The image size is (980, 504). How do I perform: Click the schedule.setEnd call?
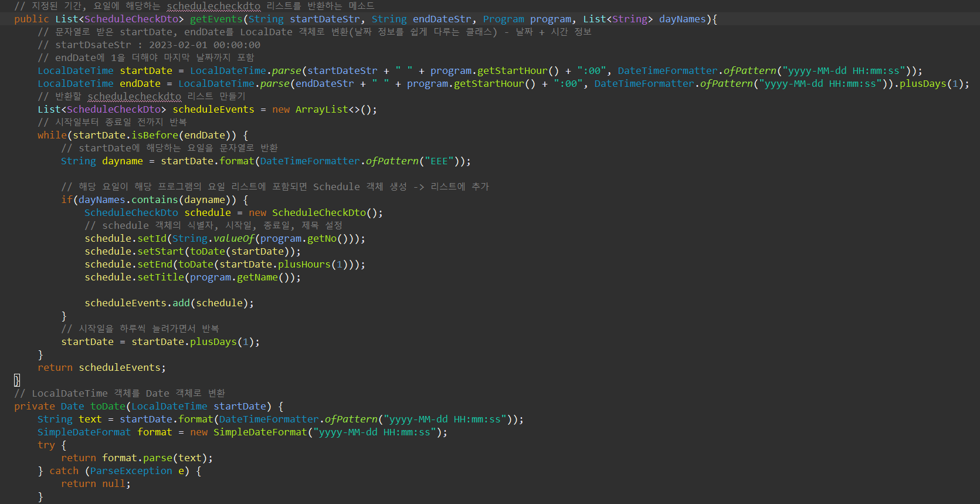[x=225, y=265]
